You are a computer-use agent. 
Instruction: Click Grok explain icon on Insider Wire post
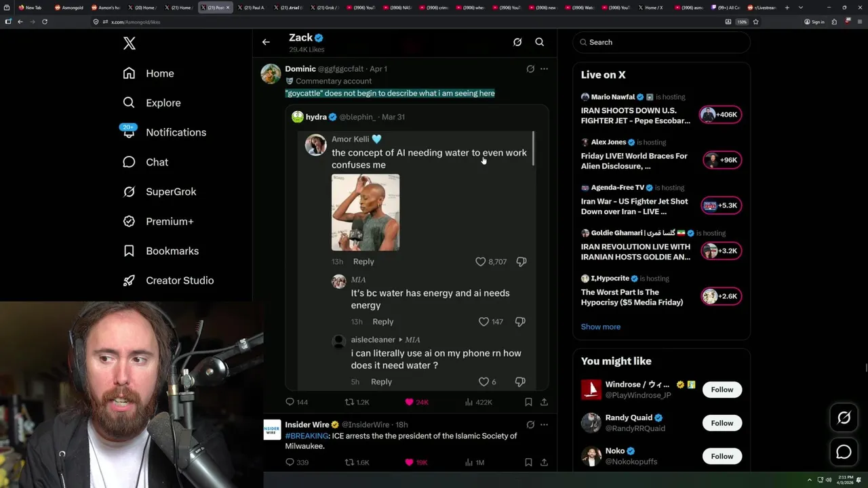pos(530,424)
